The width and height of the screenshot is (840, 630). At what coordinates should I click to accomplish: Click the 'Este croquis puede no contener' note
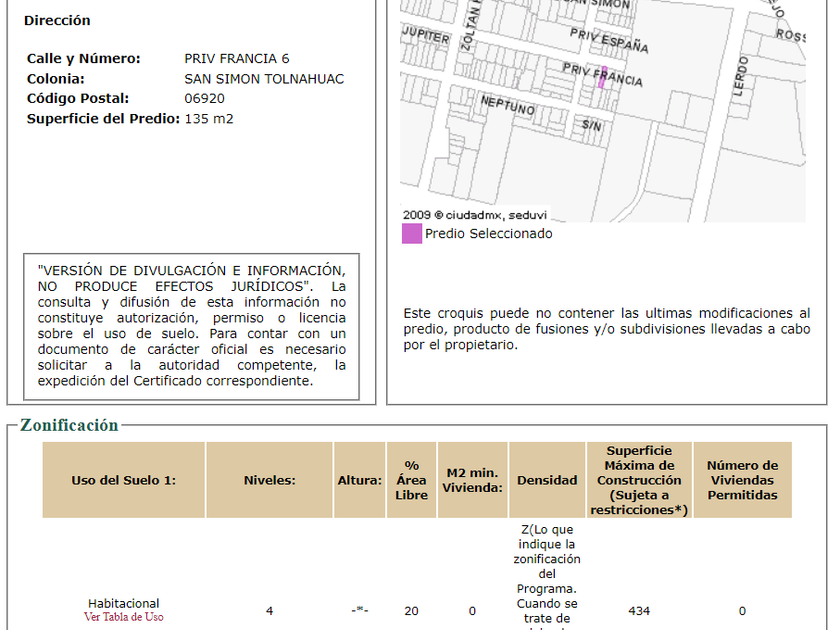[607, 329]
